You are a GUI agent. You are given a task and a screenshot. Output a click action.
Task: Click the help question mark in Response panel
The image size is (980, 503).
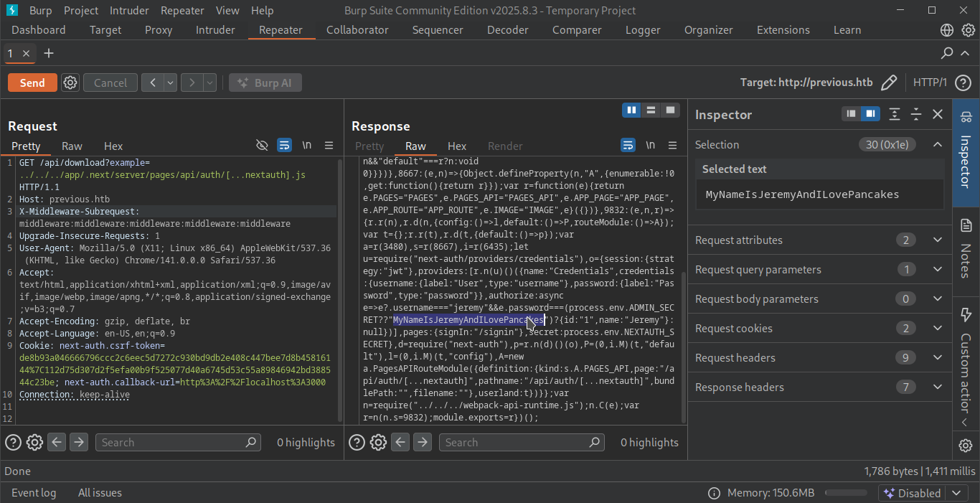pyautogui.click(x=357, y=442)
